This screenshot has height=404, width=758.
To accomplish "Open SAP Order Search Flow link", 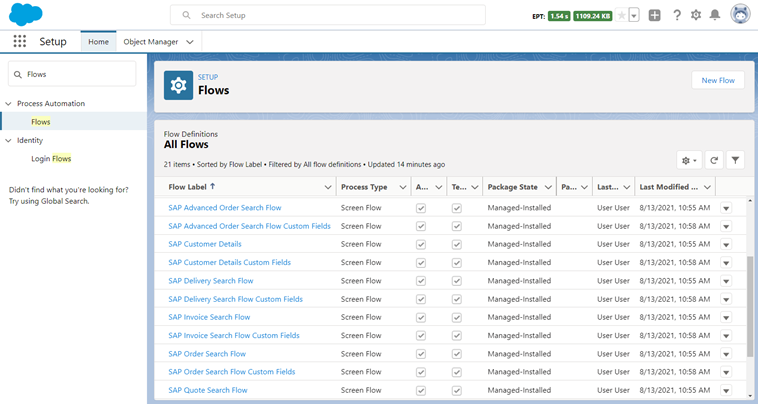I will (207, 354).
